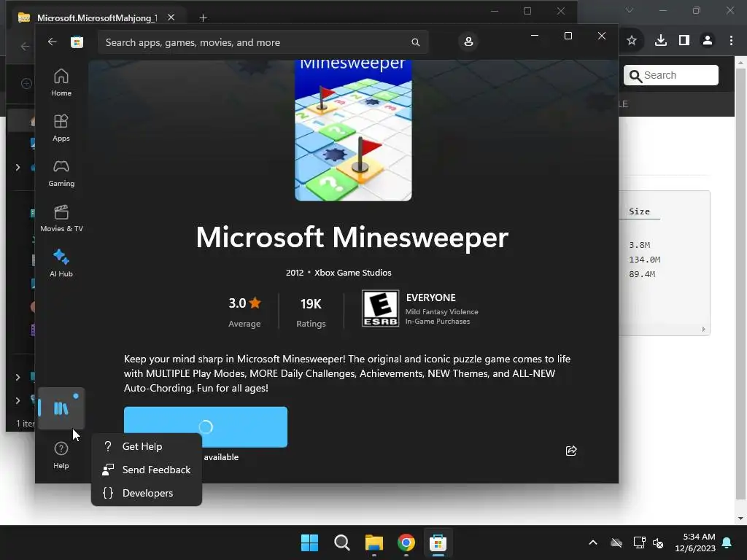
Task: Open the Help sidebar item
Action: click(61, 455)
